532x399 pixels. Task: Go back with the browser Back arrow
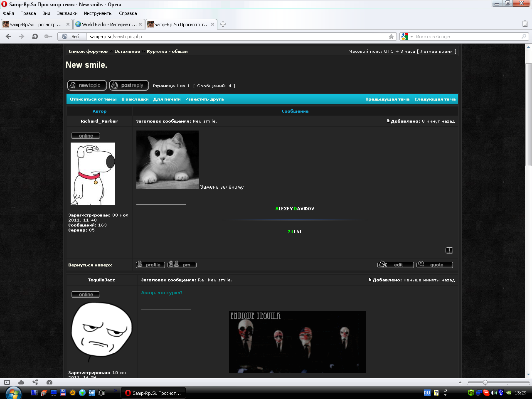[9, 37]
